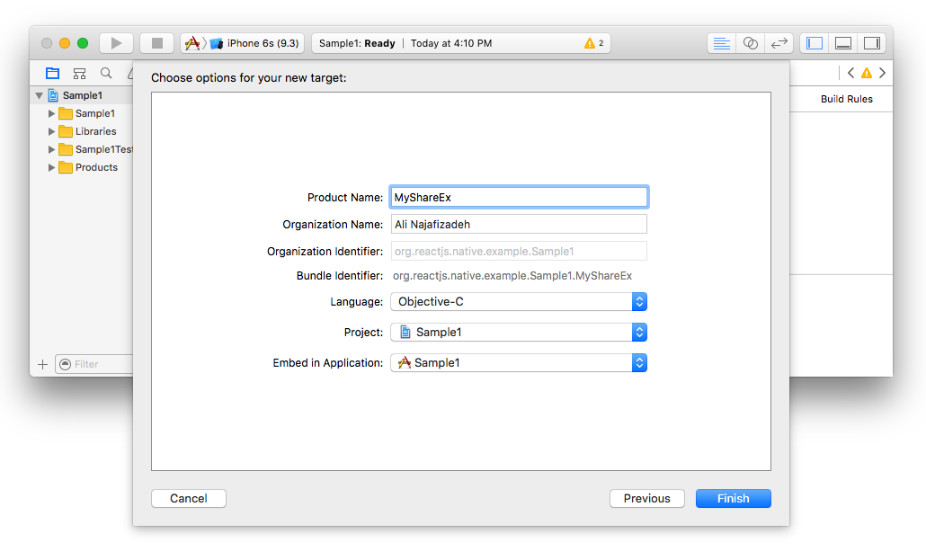Click the orange minimize window button

click(x=65, y=43)
